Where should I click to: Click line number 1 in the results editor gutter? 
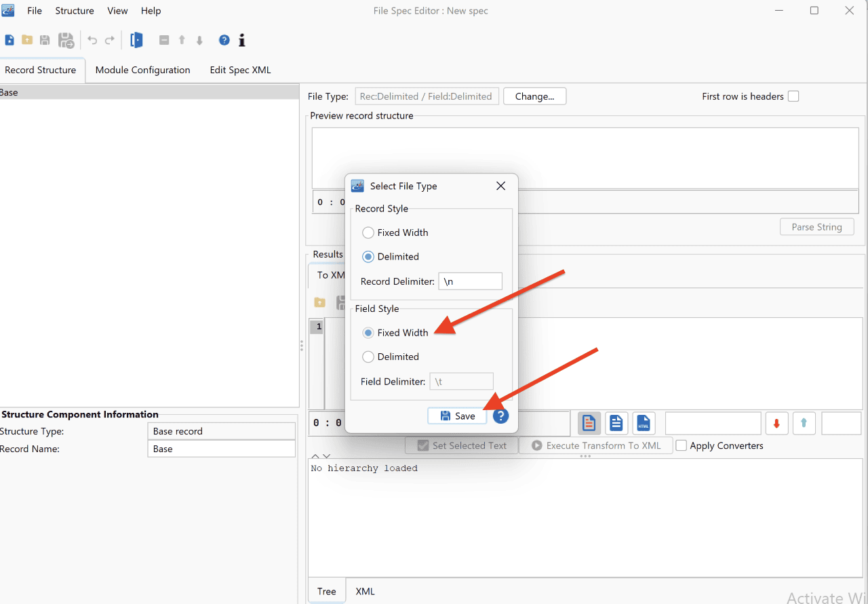coord(318,327)
